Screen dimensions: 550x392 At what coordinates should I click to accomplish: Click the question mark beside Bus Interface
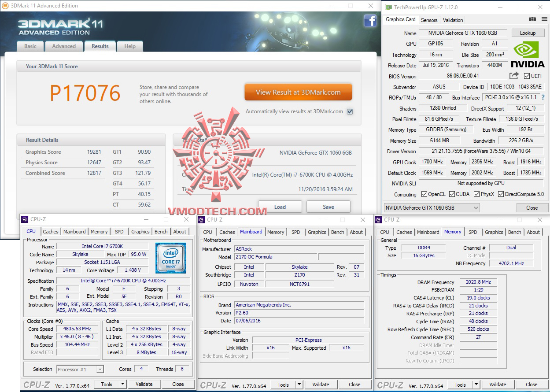click(543, 97)
